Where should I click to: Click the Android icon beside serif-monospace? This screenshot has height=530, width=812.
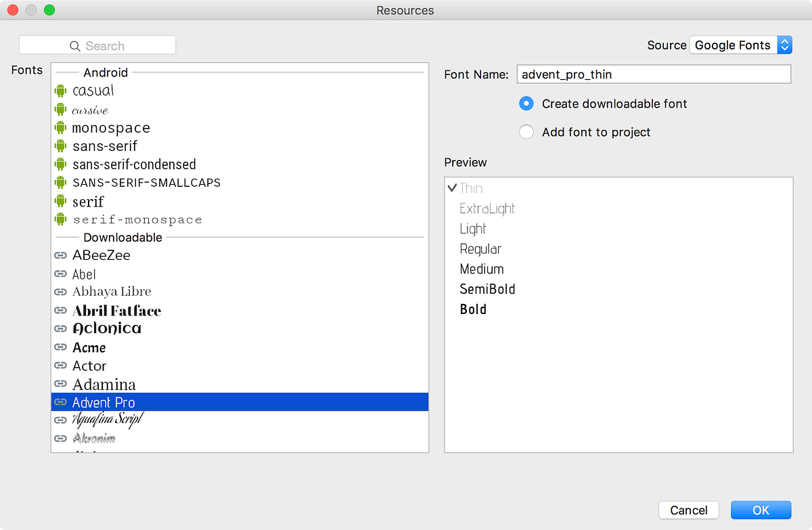click(61, 219)
